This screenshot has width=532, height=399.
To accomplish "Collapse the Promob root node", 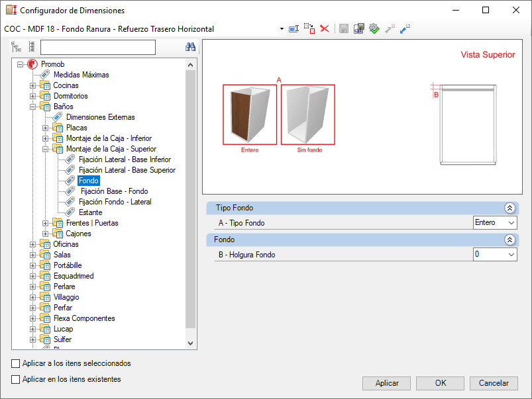I will point(20,64).
